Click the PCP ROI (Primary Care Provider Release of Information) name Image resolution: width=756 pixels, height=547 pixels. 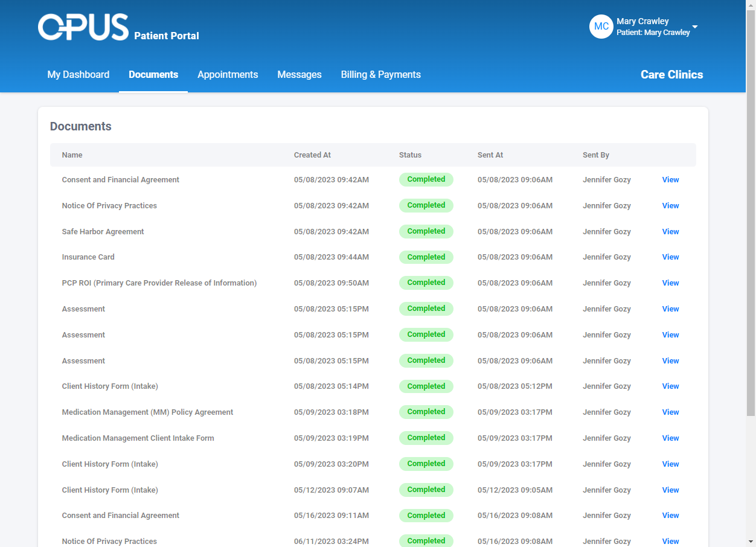(159, 283)
